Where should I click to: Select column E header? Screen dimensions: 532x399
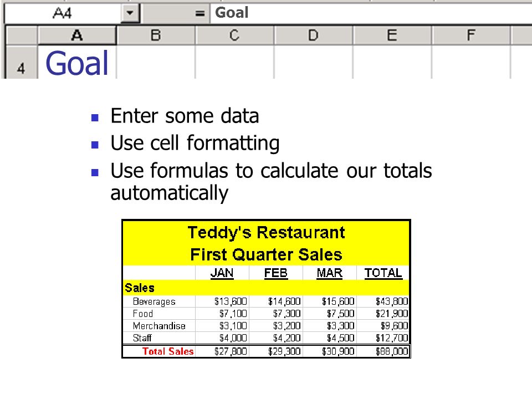392,35
